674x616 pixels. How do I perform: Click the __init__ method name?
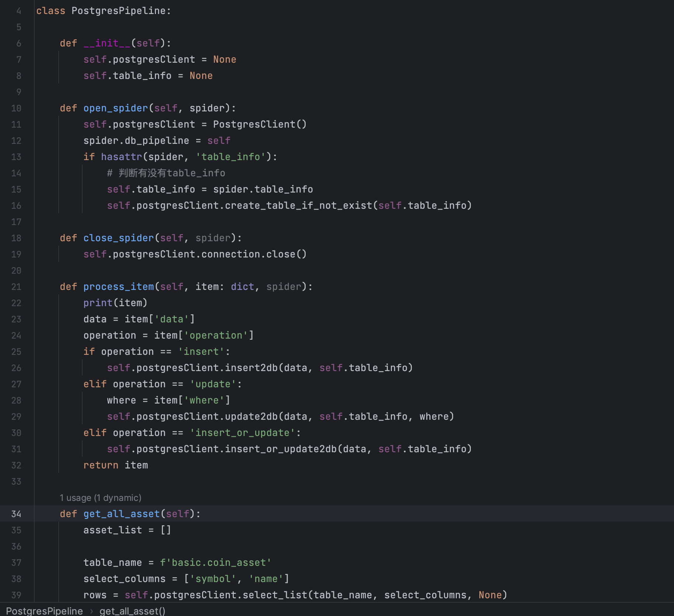107,43
